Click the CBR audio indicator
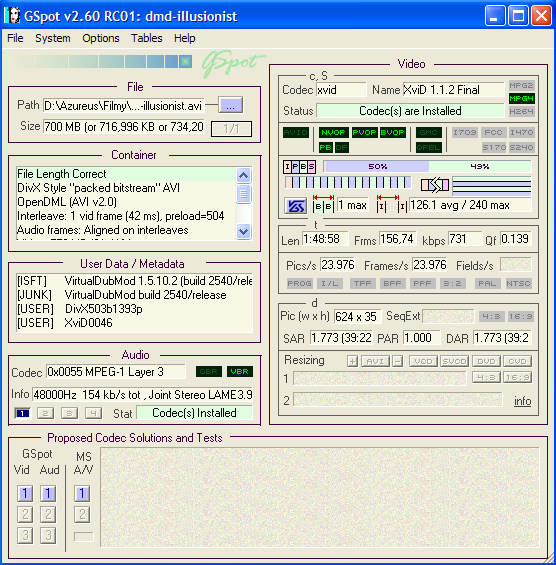 click(209, 372)
